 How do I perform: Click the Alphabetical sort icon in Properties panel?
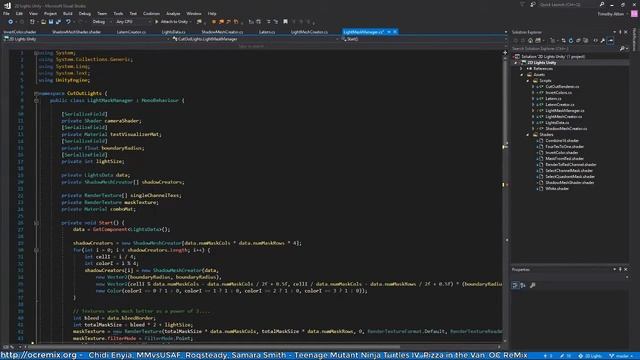(x=523, y=285)
